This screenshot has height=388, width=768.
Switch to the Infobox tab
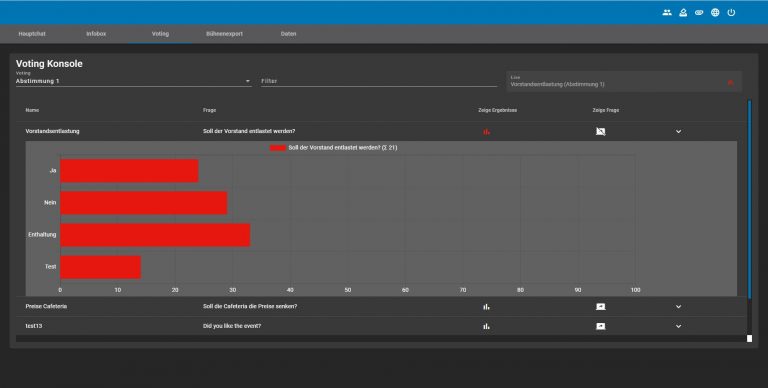pos(96,34)
